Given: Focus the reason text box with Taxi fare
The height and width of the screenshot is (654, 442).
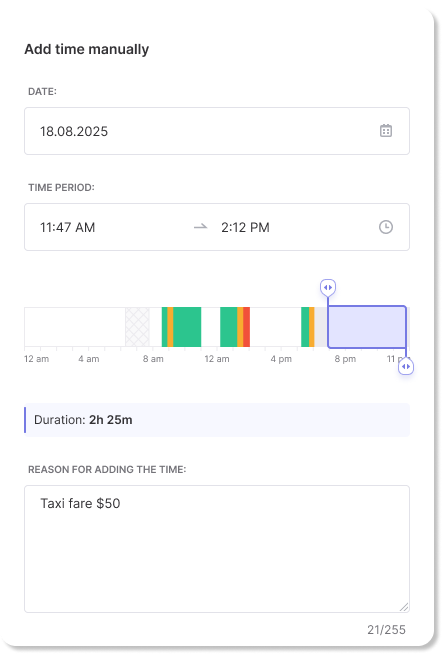Looking at the screenshot, I should point(217,549).
